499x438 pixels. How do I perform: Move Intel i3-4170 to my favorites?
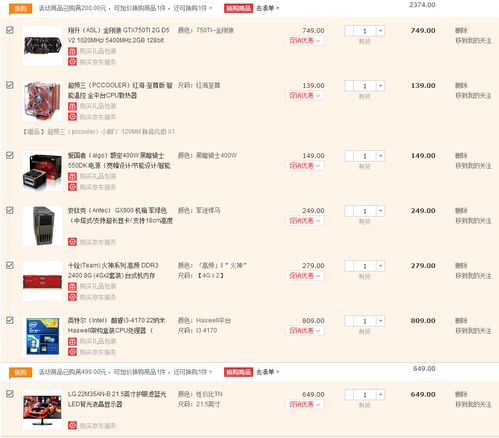[473, 331]
